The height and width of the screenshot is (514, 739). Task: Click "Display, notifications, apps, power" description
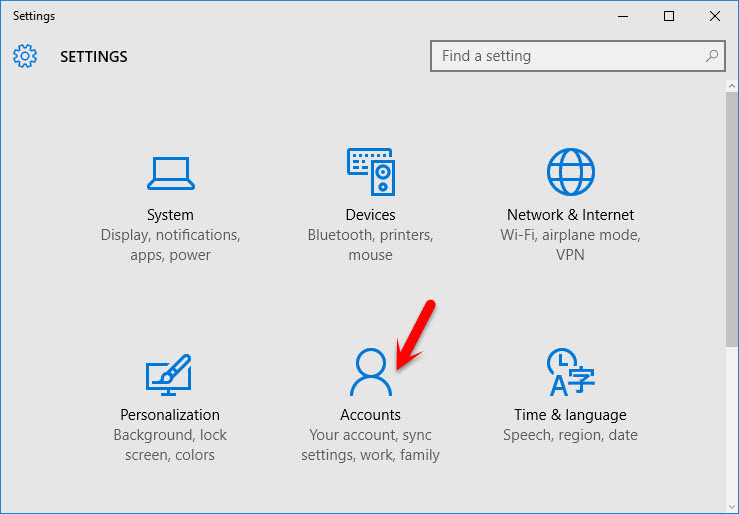pyautogui.click(x=170, y=245)
